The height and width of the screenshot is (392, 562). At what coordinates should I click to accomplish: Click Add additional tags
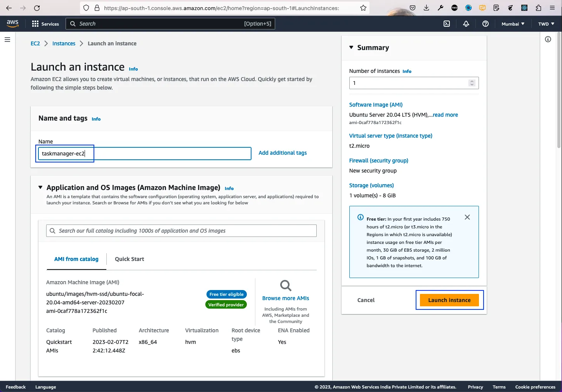283,153
